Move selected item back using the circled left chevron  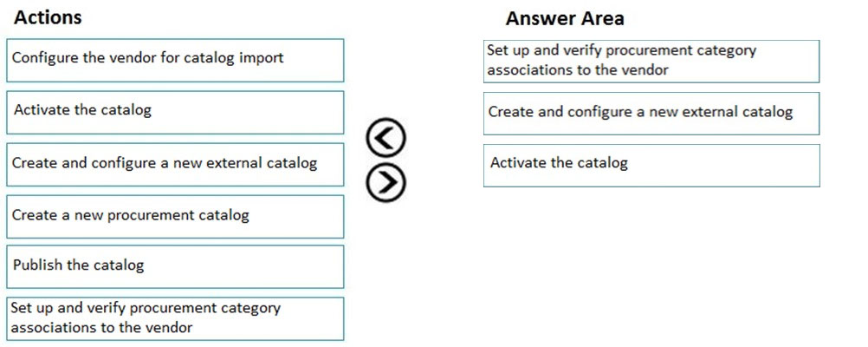[385, 138]
